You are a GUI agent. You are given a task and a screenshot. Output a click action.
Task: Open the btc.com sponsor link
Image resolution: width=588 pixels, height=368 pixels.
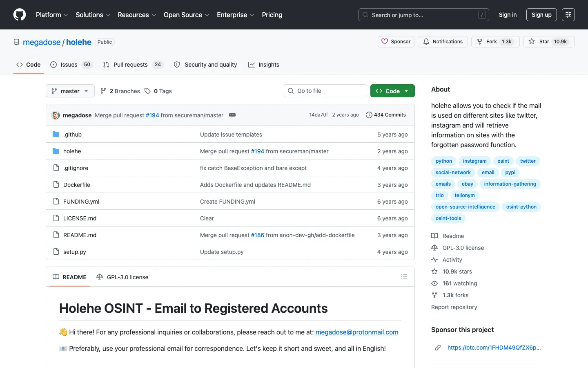[494, 348]
